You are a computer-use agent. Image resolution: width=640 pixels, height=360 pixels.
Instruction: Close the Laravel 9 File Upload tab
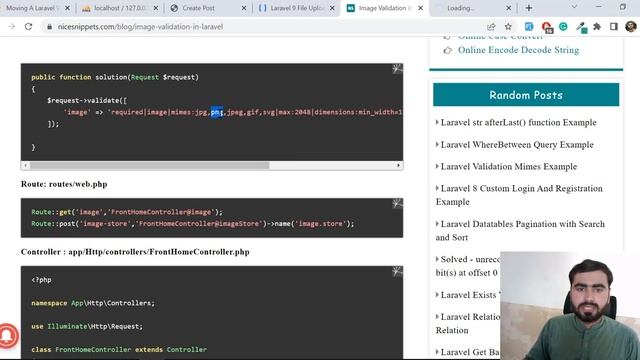tap(332, 8)
